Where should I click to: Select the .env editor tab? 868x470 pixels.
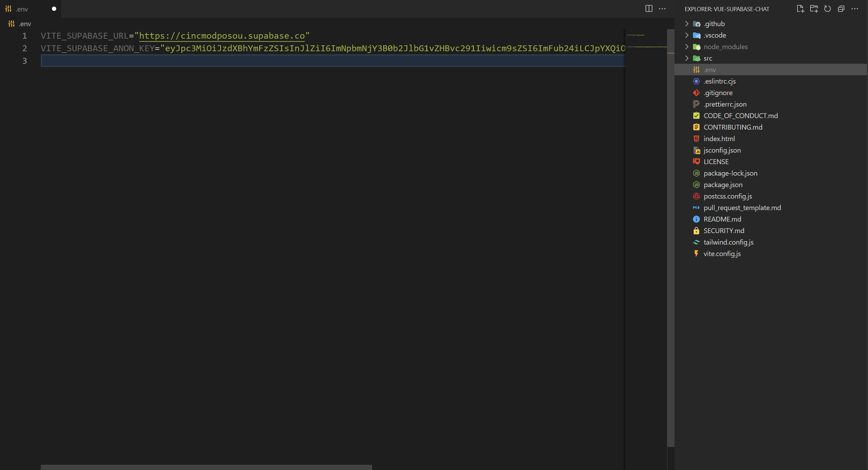[x=22, y=9]
